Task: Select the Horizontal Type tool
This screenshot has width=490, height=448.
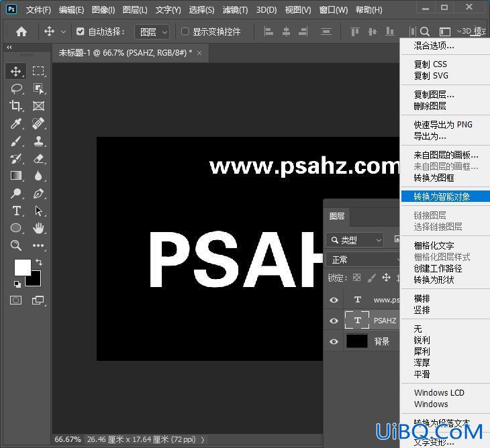Action: pyautogui.click(x=16, y=211)
